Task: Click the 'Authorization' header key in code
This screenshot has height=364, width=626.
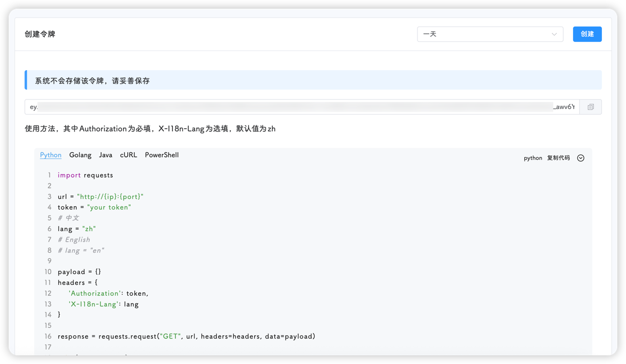Action: [94, 293]
